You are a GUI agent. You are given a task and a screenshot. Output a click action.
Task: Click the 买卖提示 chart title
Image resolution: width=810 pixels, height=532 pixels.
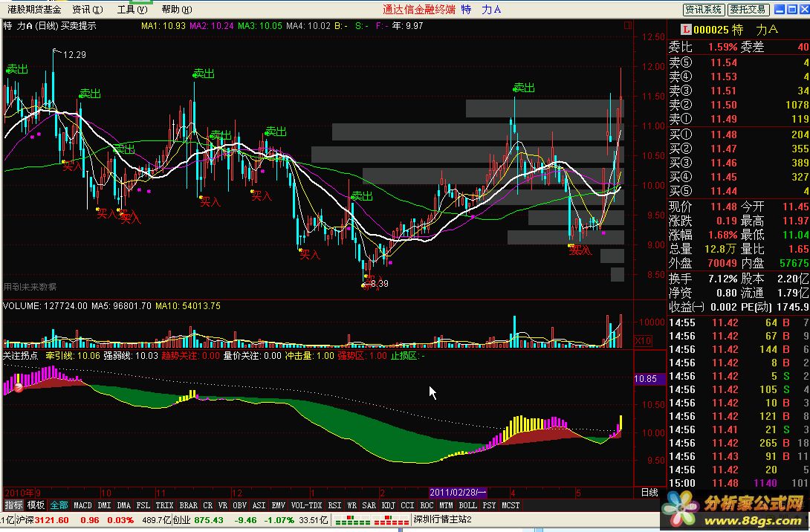pyautogui.click(x=79, y=25)
